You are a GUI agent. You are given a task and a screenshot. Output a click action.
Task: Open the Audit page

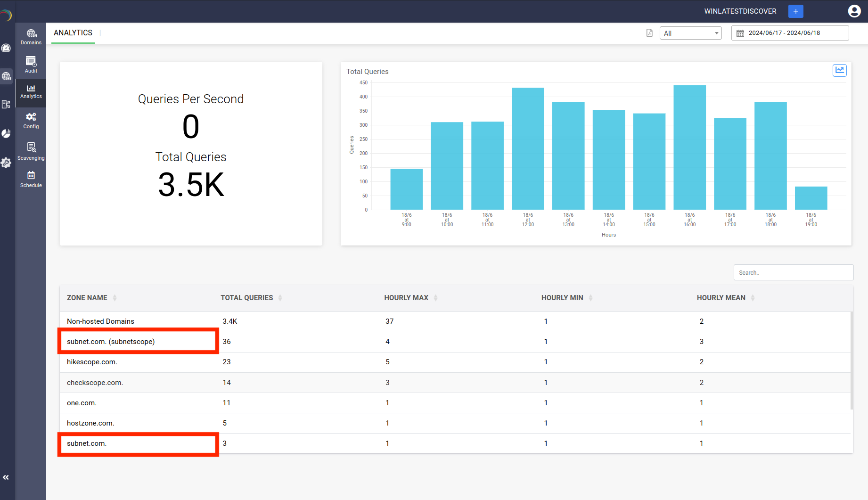(x=31, y=65)
